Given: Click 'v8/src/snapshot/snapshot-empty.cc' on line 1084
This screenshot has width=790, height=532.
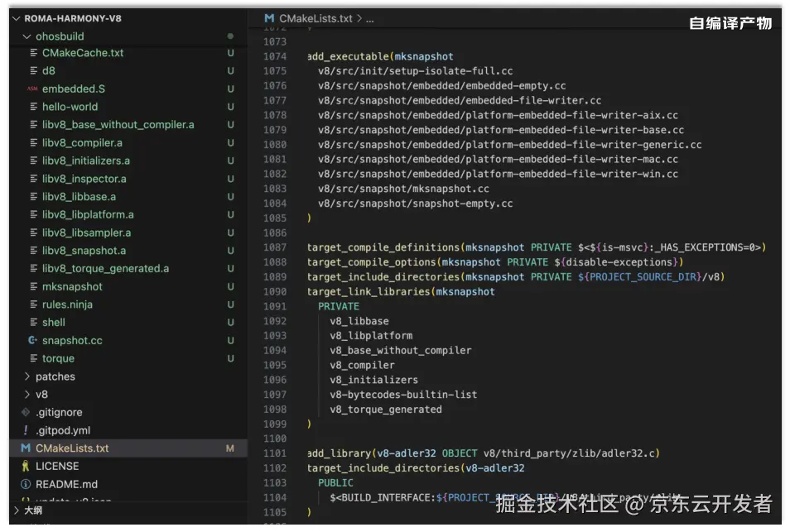Looking at the screenshot, I should tap(415, 204).
